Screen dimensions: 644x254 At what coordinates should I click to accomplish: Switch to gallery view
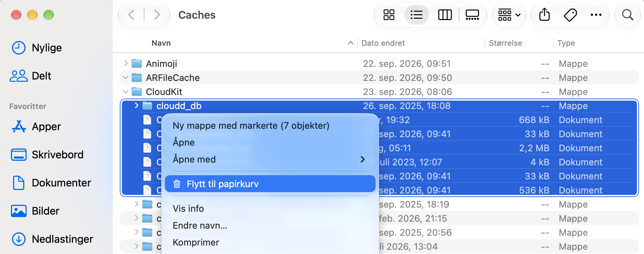pos(472,15)
